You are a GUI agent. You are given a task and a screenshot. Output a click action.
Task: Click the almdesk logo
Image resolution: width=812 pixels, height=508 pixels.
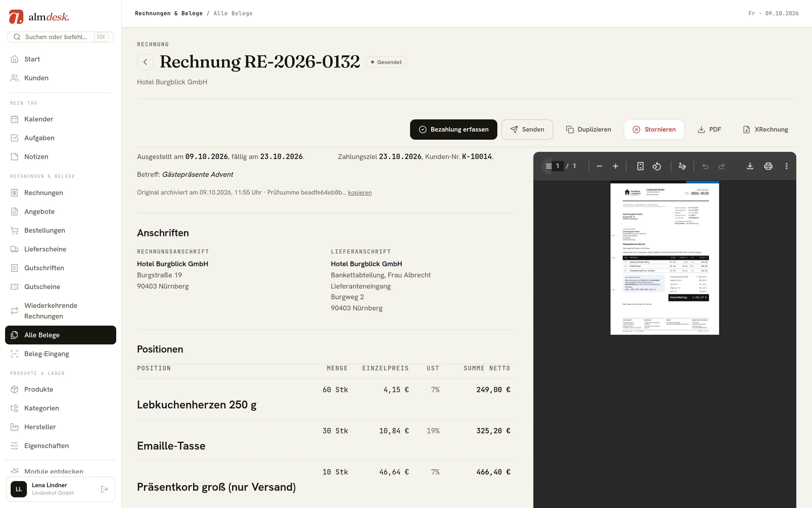tap(39, 17)
